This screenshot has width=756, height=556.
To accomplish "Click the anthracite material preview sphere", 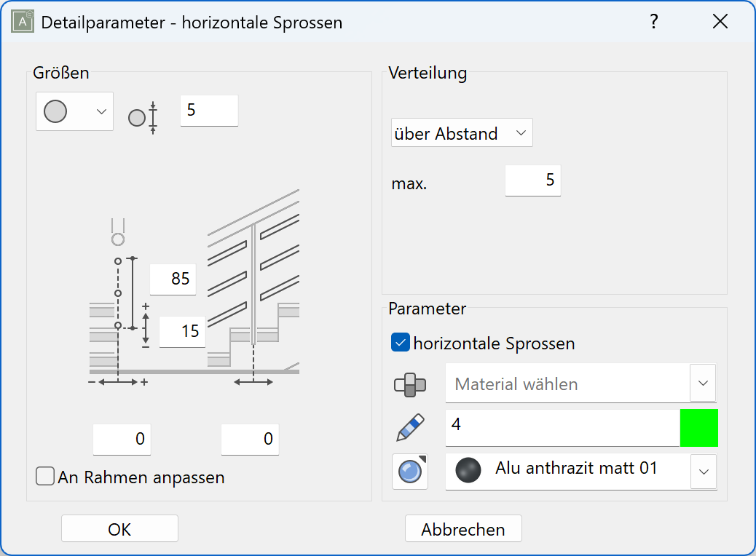I will 468,471.
